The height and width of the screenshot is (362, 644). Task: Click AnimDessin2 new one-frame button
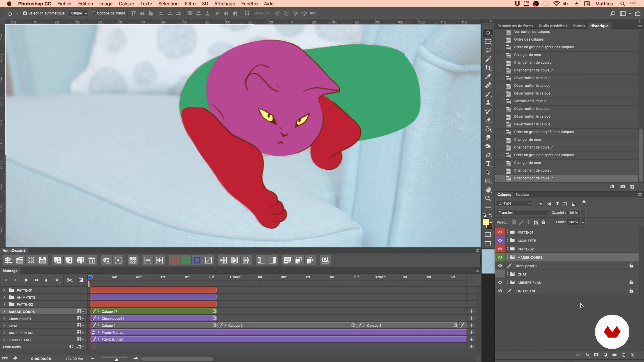[57, 260]
